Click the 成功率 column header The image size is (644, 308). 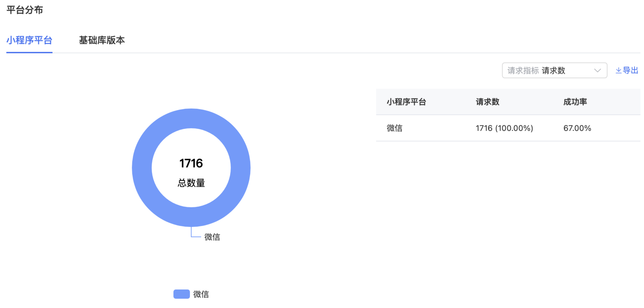(575, 102)
